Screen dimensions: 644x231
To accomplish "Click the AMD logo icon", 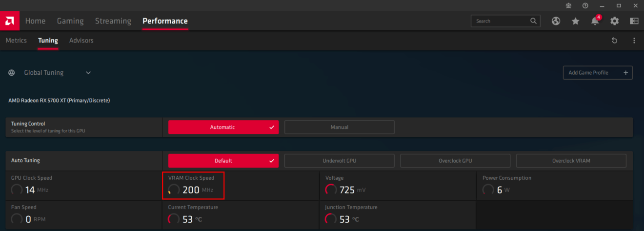I will coord(10,21).
